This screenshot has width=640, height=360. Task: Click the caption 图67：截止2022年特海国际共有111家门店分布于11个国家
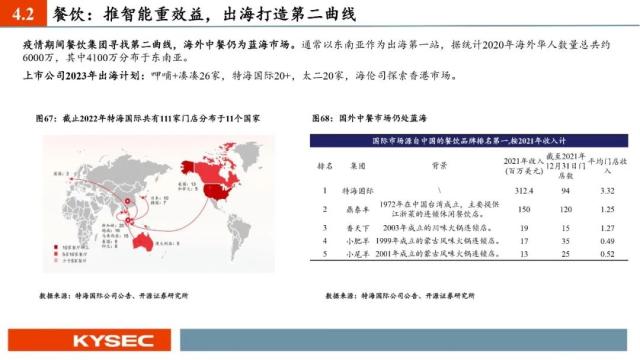coord(148,119)
